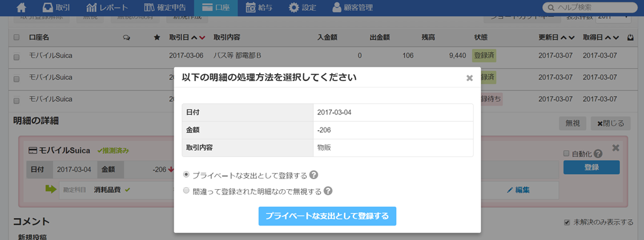The height and width of the screenshot is (240, 644).
Task: Click the dialog date value 2017-03-04
Action: click(x=335, y=112)
